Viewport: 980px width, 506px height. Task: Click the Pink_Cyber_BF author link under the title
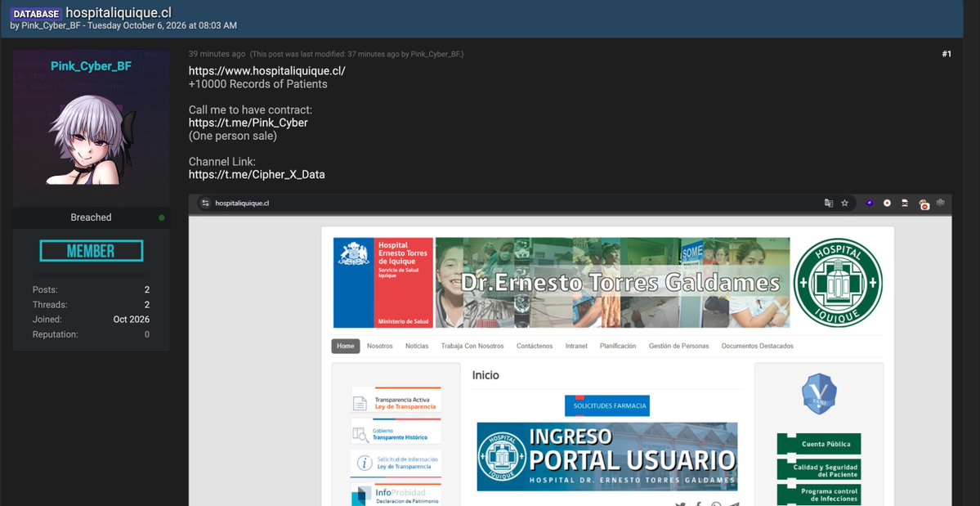pyautogui.click(x=51, y=25)
